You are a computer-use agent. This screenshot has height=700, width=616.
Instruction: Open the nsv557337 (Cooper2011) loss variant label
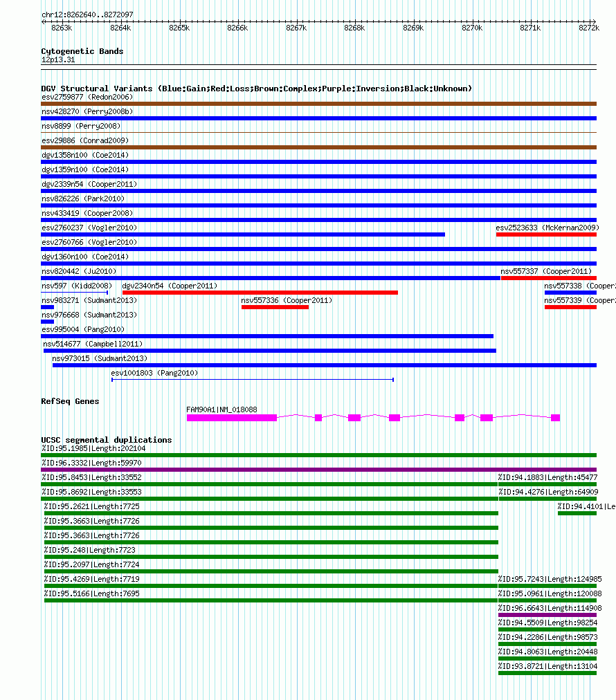coord(546,271)
